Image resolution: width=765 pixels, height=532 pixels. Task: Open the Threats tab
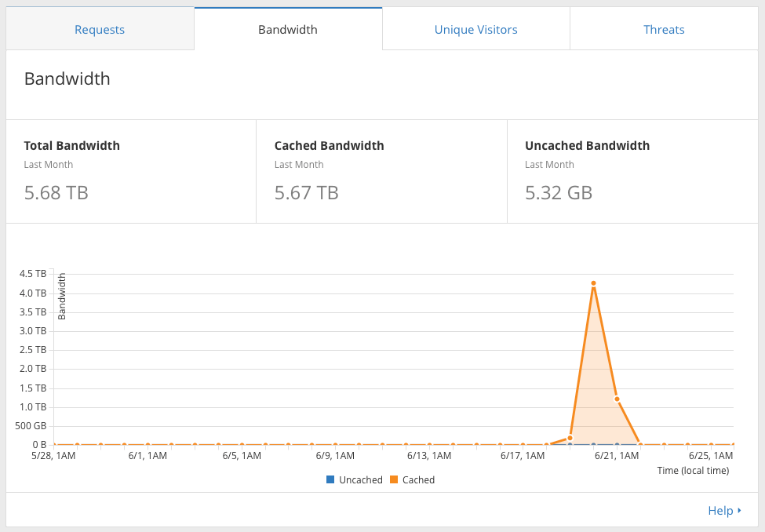click(664, 29)
